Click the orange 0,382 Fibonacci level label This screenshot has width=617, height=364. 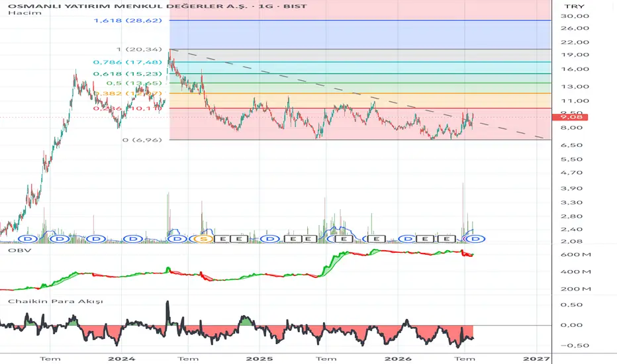point(128,94)
